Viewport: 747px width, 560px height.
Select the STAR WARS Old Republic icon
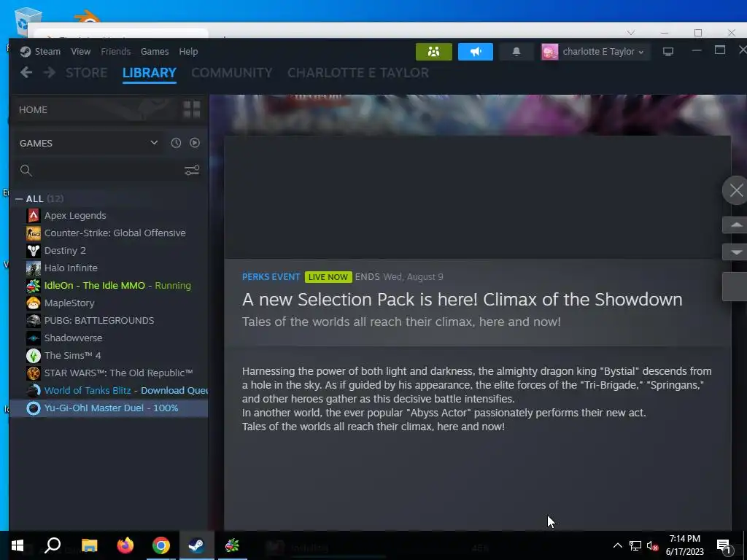[34, 373]
